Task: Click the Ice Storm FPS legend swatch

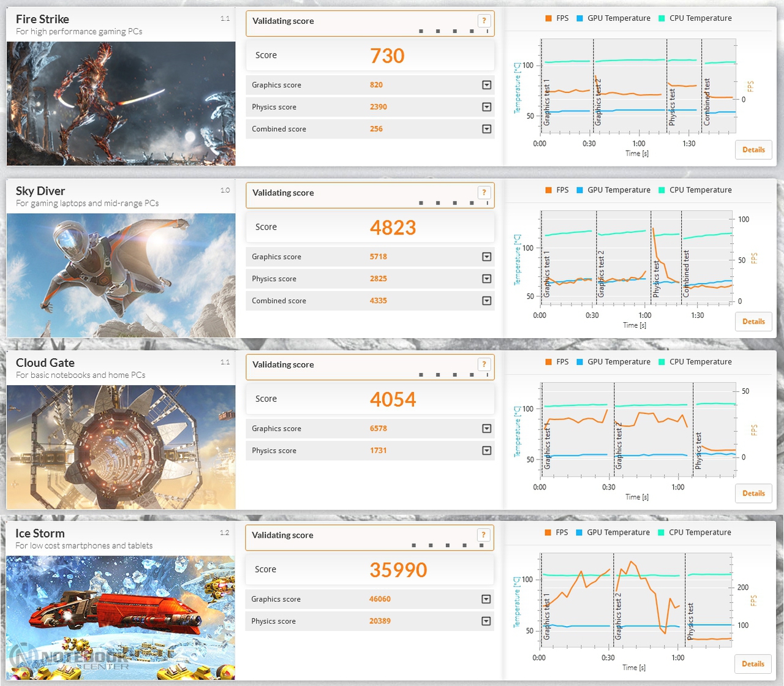Action: [548, 533]
